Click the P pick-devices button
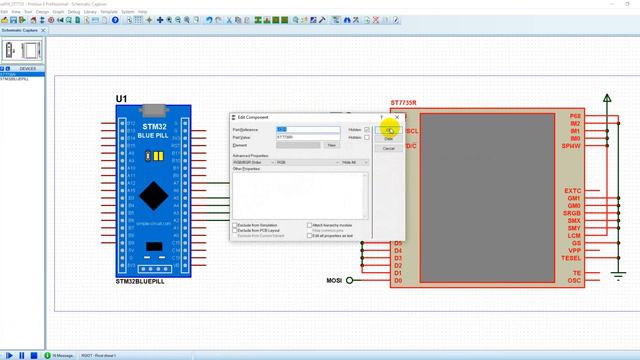This screenshot has height=360, width=640. (2, 69)
